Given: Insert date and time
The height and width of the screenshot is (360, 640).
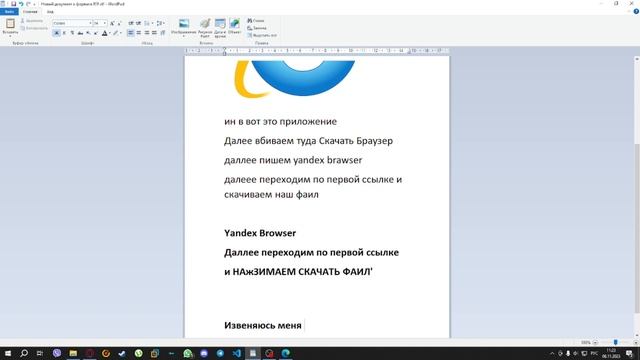Looking at the screenshot, I should pyautogui.click(x=220, y=28).
